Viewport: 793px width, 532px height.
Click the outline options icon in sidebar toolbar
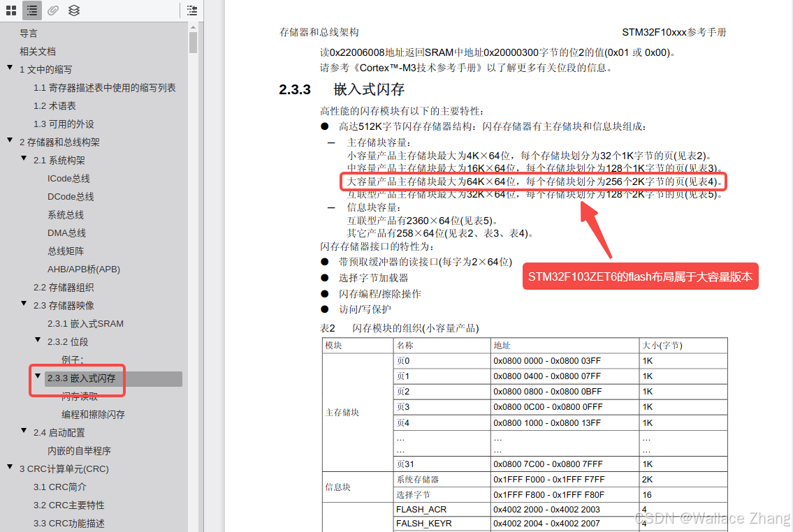click(191, 10)
